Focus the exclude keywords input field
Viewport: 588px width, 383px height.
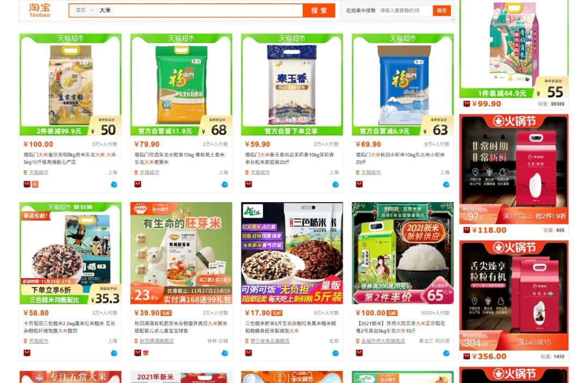pos(405,10)
